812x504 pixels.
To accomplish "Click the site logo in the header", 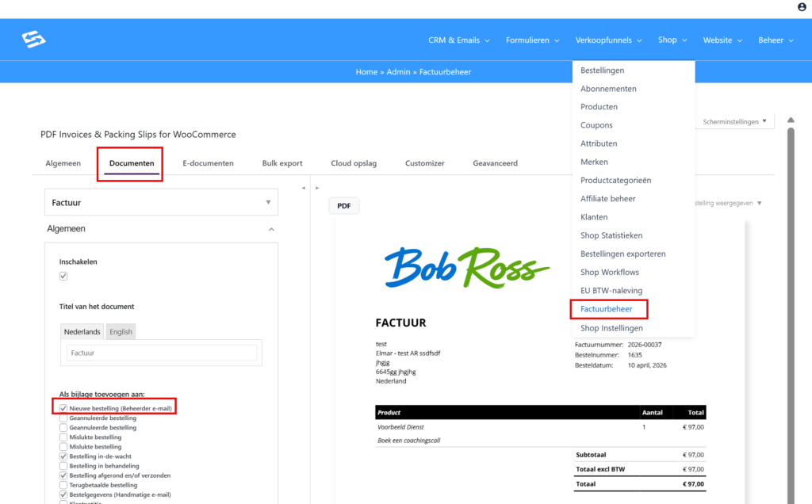I will pyautogui.click(x=34, y=39).
